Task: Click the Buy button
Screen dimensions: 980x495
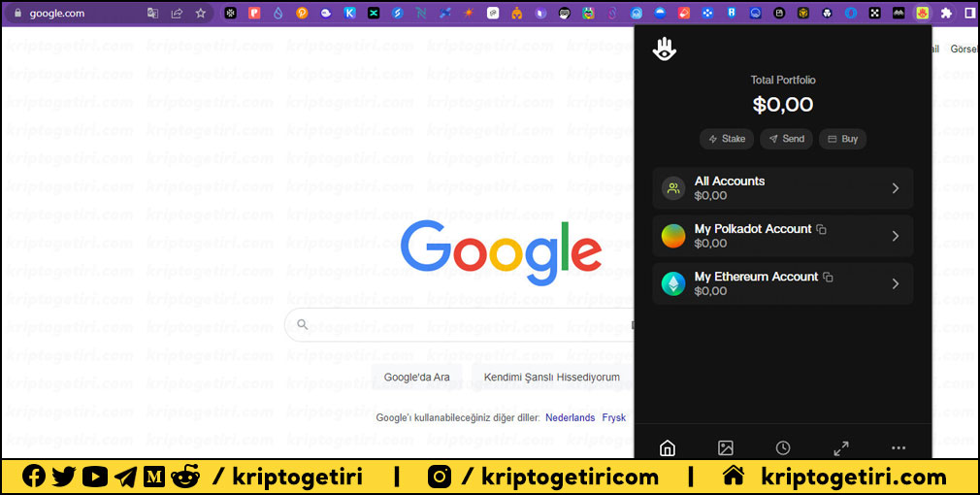Action: tap(842, 139)
